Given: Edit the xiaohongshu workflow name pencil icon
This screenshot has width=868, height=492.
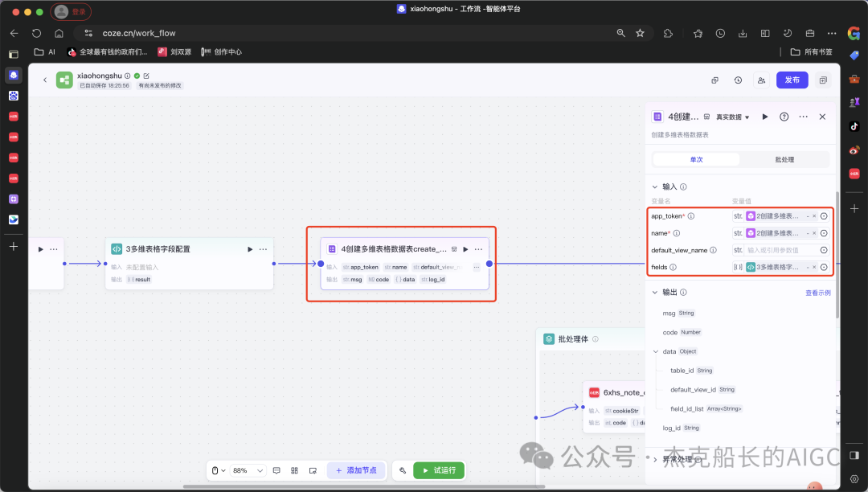Looking at the screenshot, I should click(x=146, y=76).
